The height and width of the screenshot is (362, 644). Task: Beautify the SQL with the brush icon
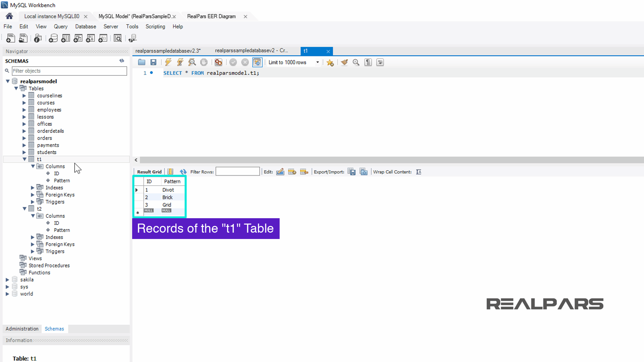click(344, 62)
